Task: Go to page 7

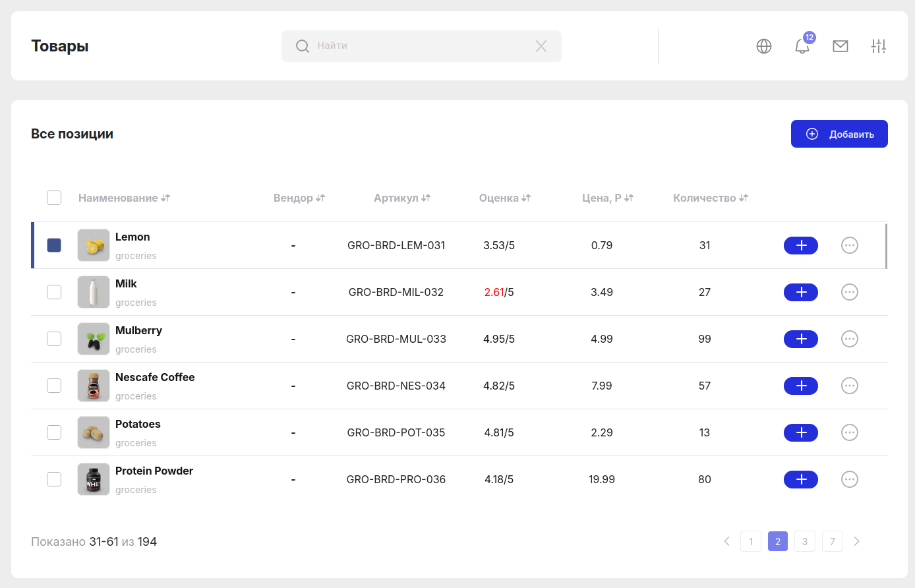Action: click(833, 541)
